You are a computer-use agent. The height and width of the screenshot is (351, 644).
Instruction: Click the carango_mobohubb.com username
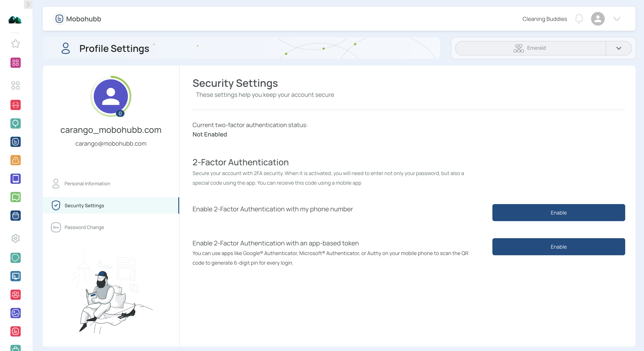111,130
